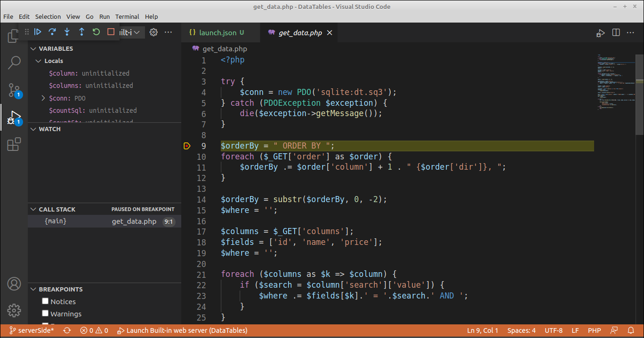Open the Source Control view
The width and height of the screenshot is (644, 338).
coord(14,90)
